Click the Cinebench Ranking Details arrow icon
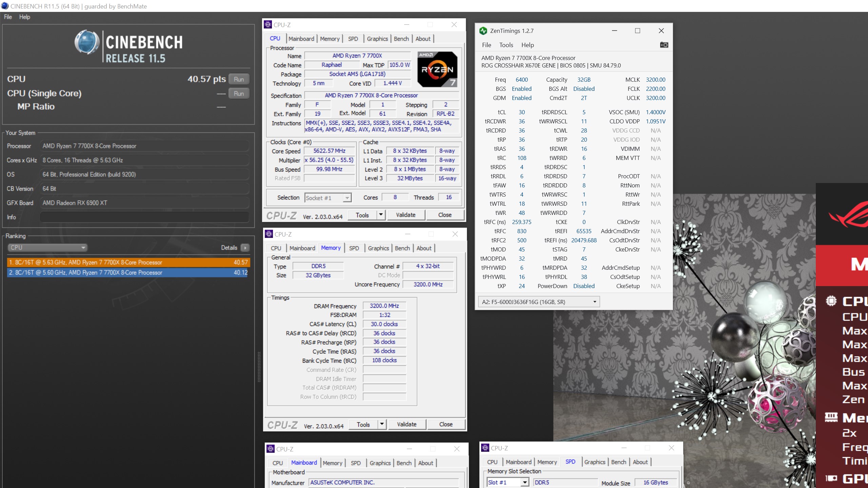Screen dimensions: 868x488 245,248
